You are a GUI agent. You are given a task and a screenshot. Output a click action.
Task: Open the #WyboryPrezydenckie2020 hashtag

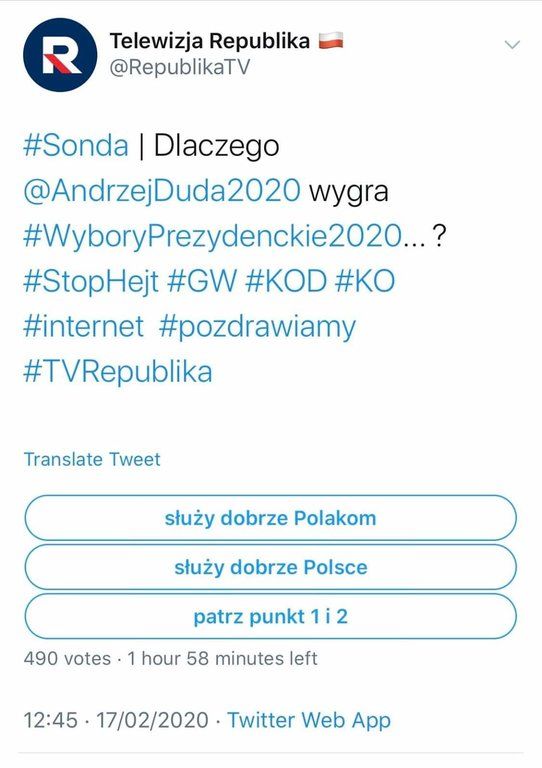(x=212, y=236)
